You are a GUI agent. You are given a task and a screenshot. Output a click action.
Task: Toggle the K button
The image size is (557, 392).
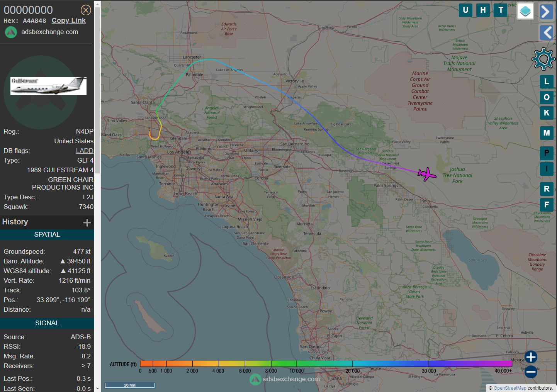(x=547, y=113)
